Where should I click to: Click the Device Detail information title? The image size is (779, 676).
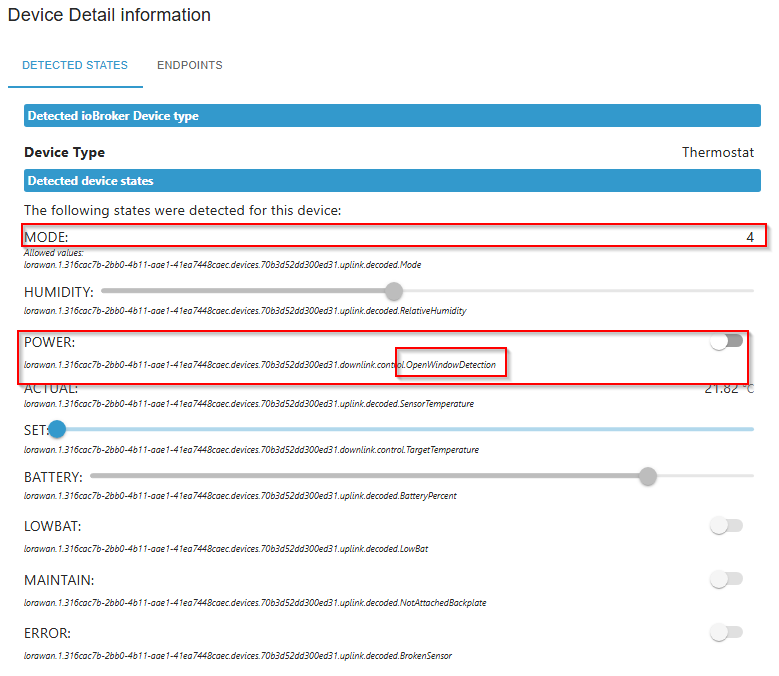coord(109,15)
